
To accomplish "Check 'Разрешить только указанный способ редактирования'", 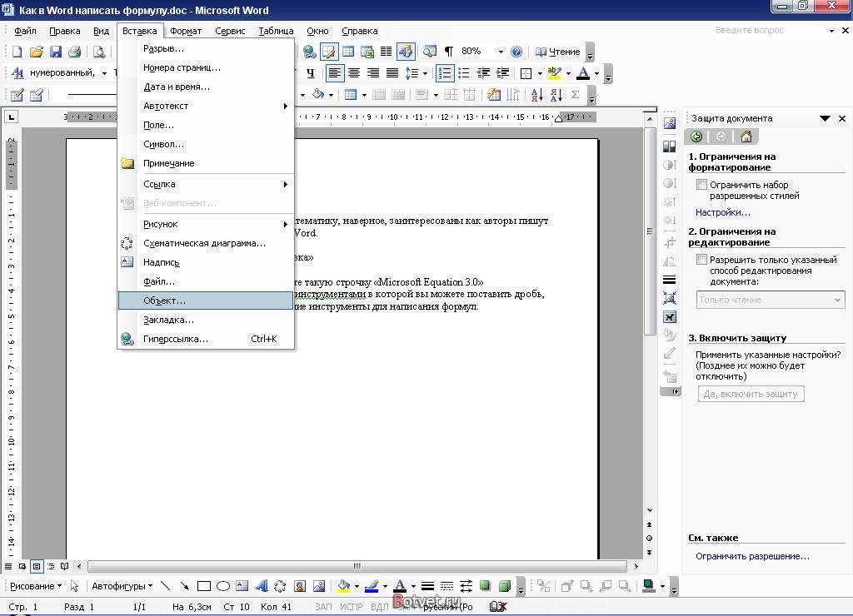I will (701, 260).
